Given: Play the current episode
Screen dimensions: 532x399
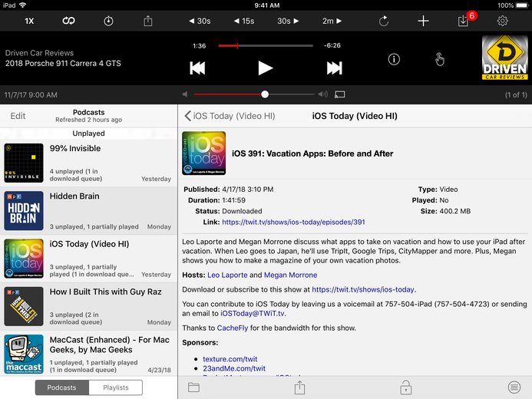Looking at the screenshot, I should [x=265, y=68].
